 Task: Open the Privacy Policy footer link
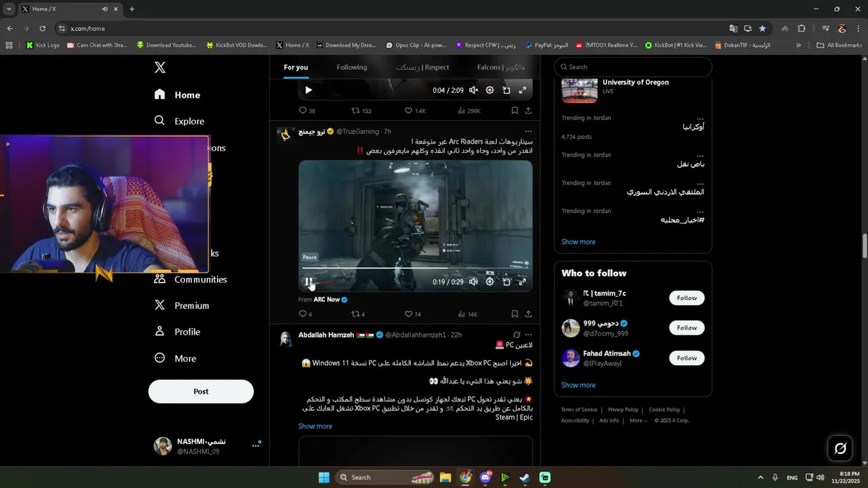pyautogui.click(x=623, y=409)
